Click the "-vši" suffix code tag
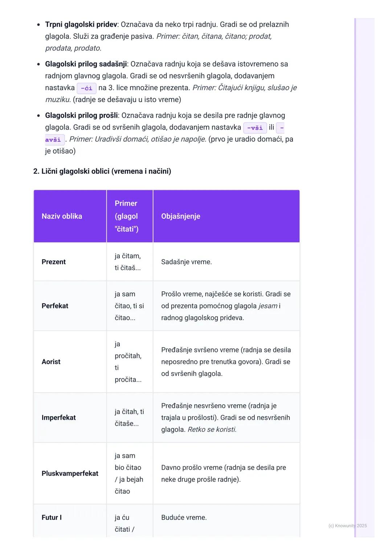 (x=255, y=128)
